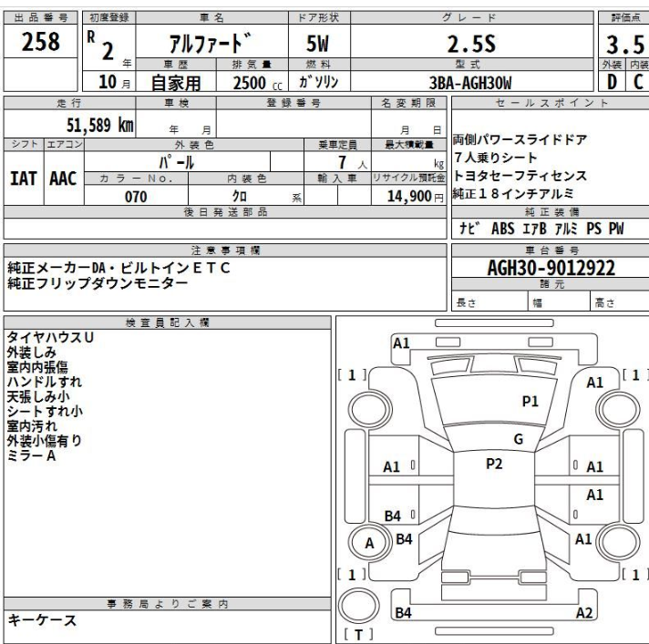Click the note 純正メーカーDA・ビルトインETC
The image size is (649, 644).
point(118,268)
